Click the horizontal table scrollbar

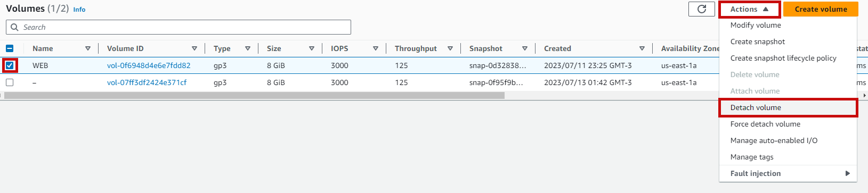click(x=254, y=96)
